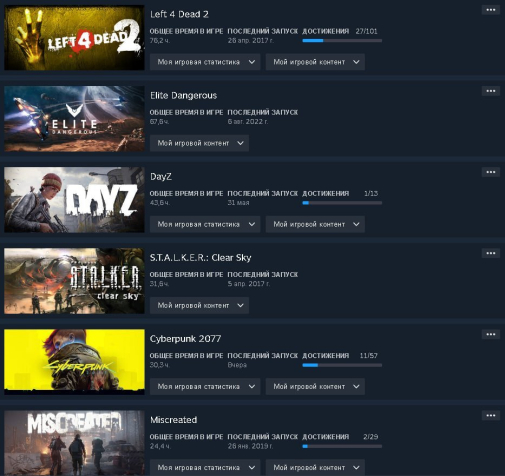Open the three-dot options menu for DayZ
505x476 pixels.
point(491,172)
